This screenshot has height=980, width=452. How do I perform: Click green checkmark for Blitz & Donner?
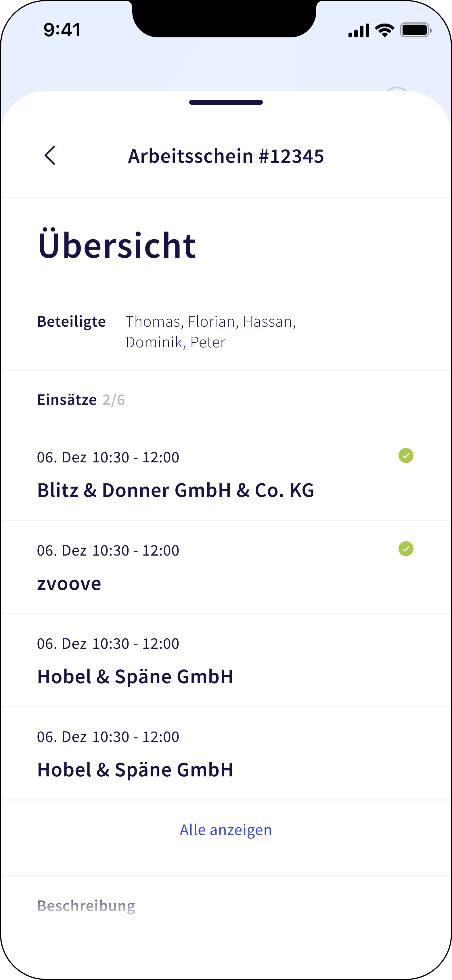[x=406, y=455]
